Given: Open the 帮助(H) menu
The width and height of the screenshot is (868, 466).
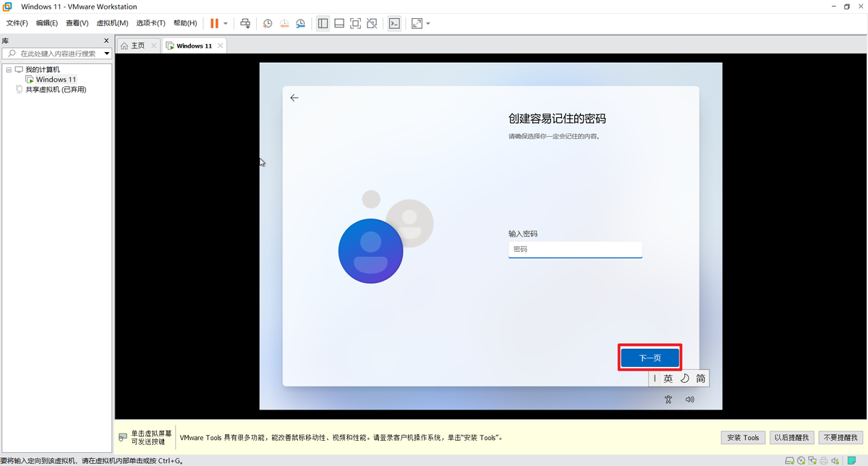Looking at the screenshot, I should (x=185, y=23).
